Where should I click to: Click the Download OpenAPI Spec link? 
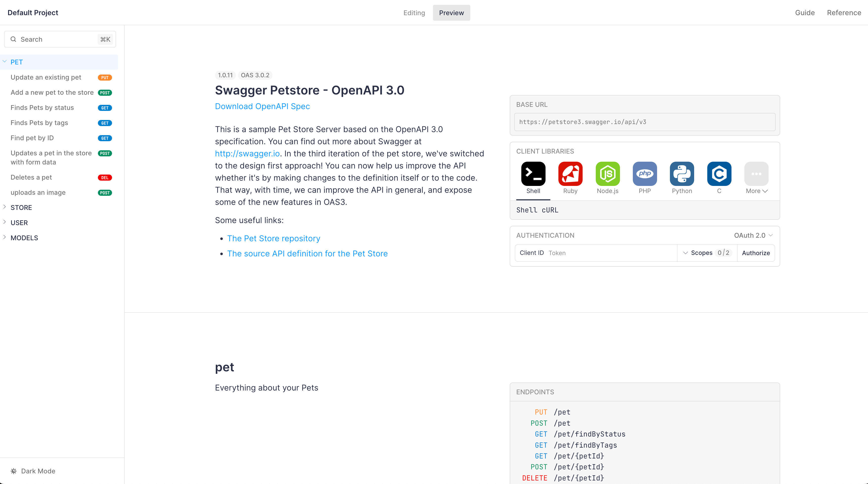pos(262,106)
